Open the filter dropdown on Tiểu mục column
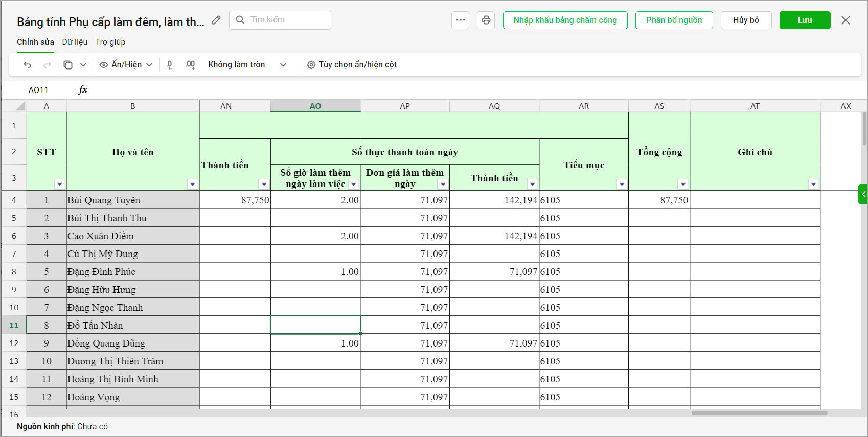 pos(622,185)
